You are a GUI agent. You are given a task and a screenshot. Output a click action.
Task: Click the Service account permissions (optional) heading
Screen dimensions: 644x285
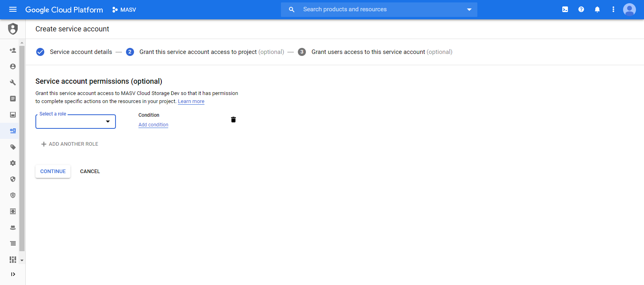click(x=99, y=81)
